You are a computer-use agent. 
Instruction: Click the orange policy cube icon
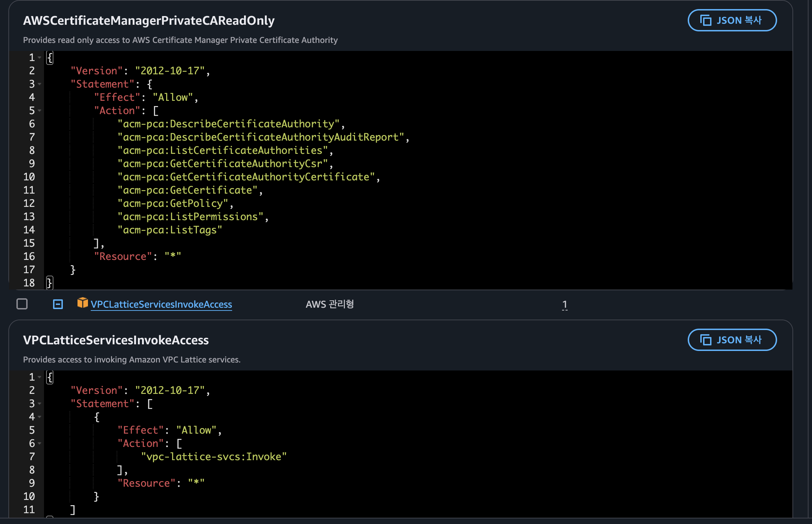[82, 303]
